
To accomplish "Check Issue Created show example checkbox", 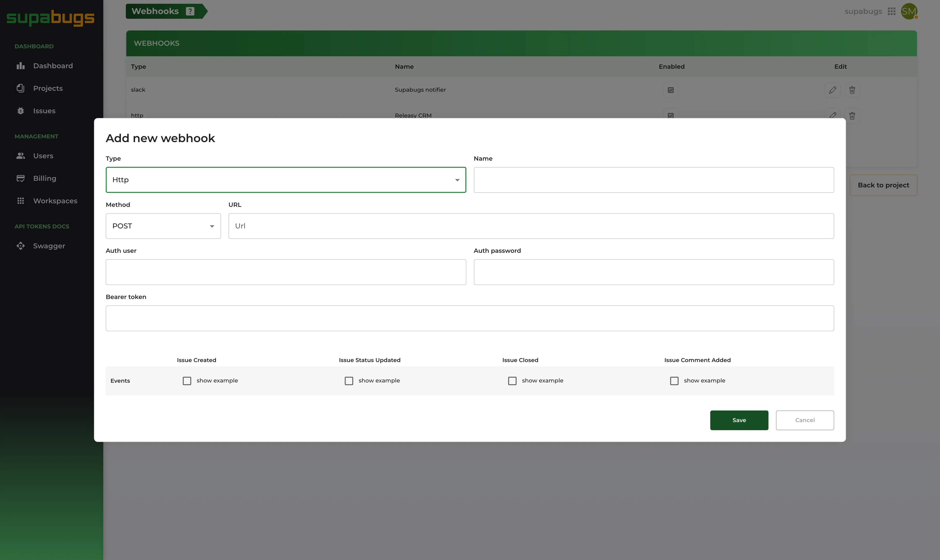I will pos(187,381).
